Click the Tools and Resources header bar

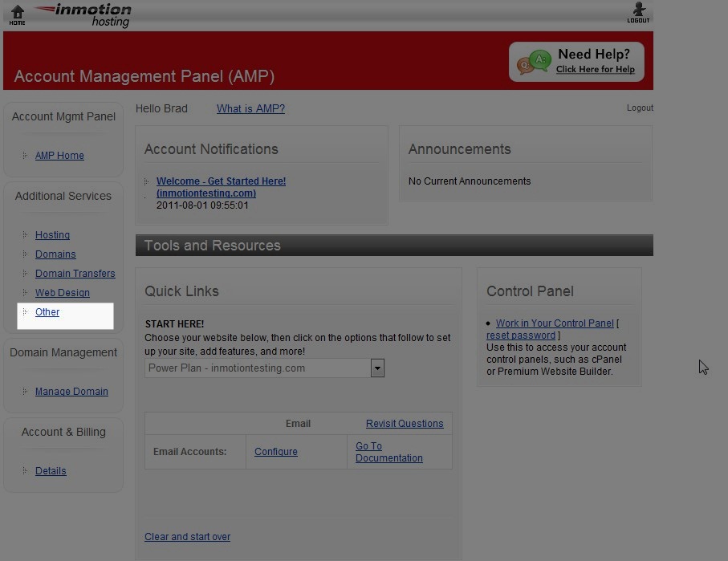[x=394, y=246]
